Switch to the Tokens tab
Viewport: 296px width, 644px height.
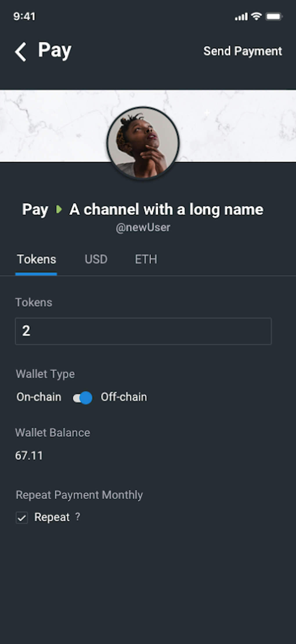pos(36,259)
